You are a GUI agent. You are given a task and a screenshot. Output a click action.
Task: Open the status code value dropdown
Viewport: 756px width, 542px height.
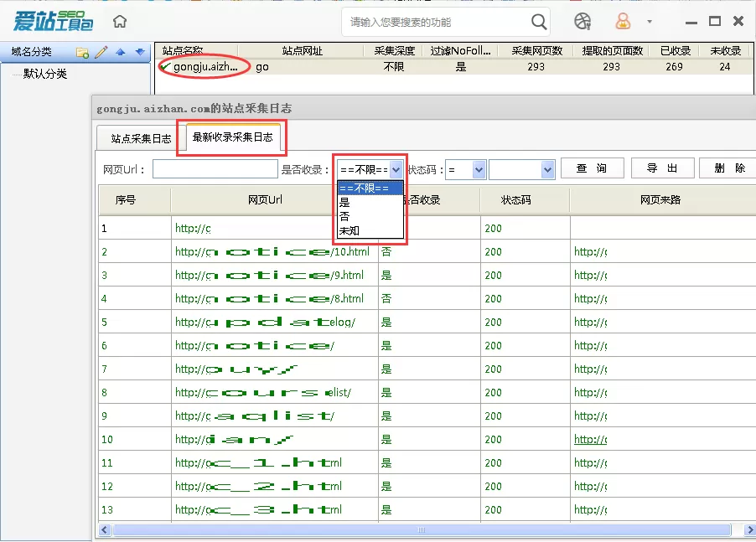coord(547,169)
